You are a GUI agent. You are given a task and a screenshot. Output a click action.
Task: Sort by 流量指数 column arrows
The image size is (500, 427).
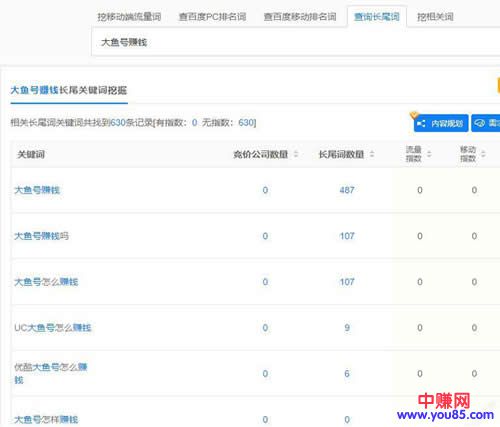429,154
